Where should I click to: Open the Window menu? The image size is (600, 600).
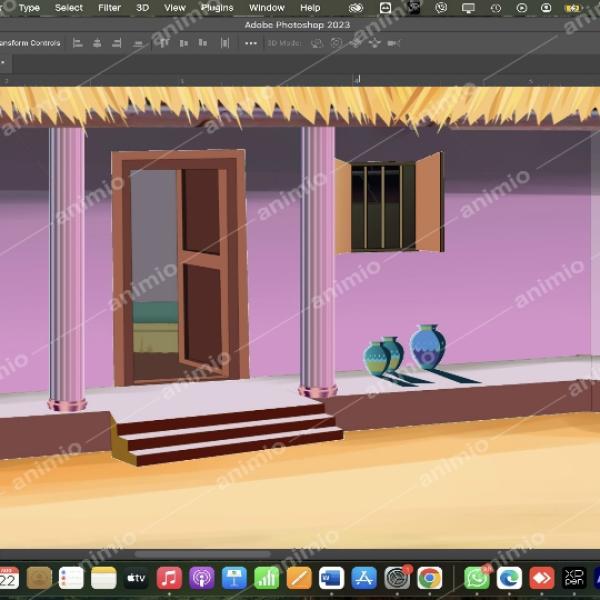click(267, 8)
